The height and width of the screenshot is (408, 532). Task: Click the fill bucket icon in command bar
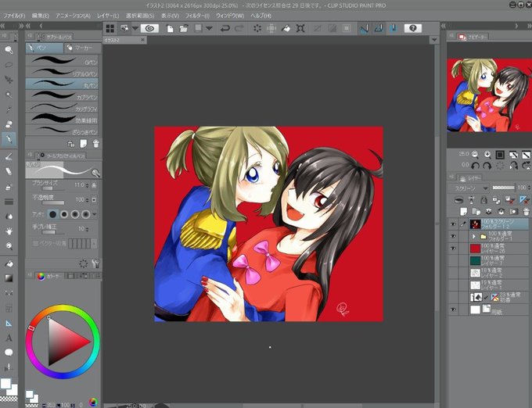(x=286, y=28)
